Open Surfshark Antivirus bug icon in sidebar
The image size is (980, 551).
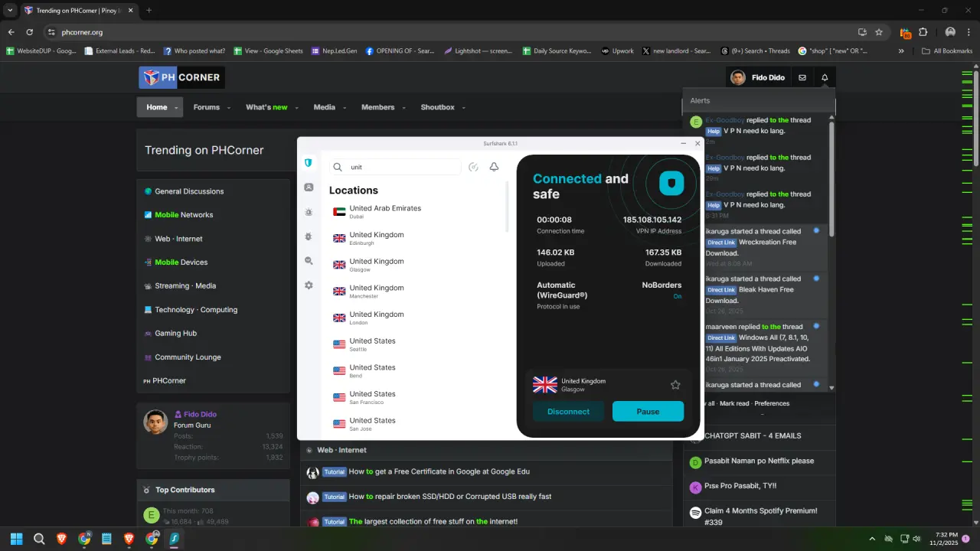(x=309, y=237)
